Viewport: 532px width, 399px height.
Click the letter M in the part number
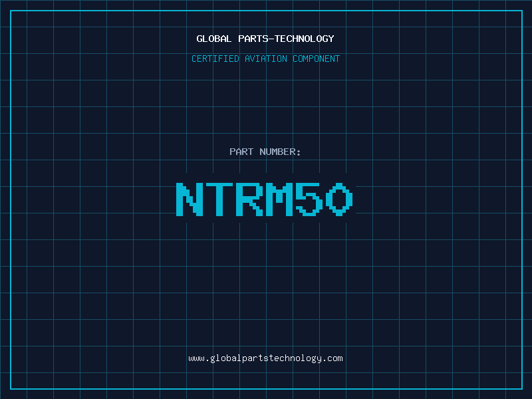[x=279, y=199]
